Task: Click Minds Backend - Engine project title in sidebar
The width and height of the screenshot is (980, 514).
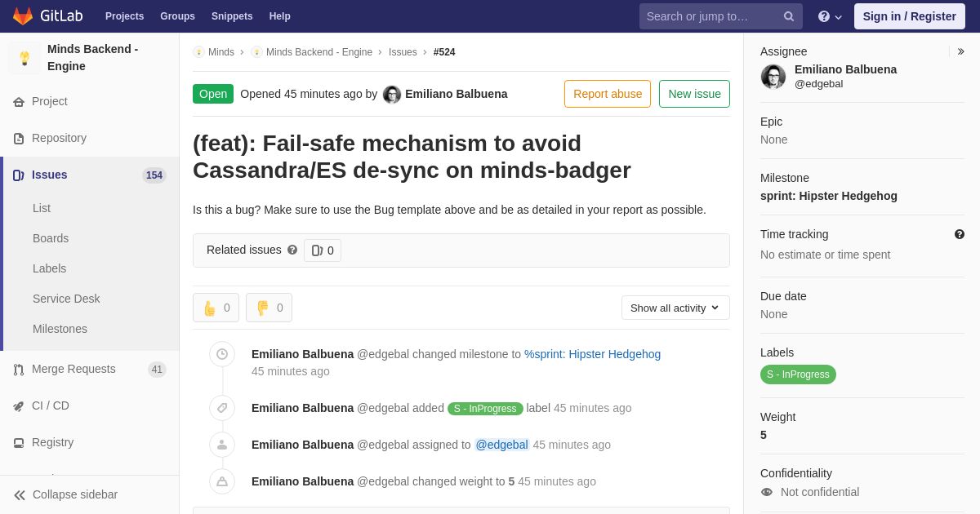Action: (x=93, y=58)
